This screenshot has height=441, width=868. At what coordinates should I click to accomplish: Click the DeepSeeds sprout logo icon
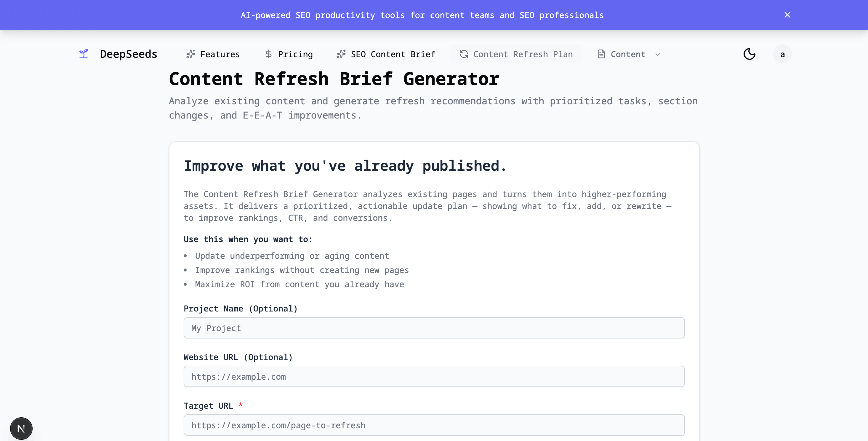pos(84,54)
